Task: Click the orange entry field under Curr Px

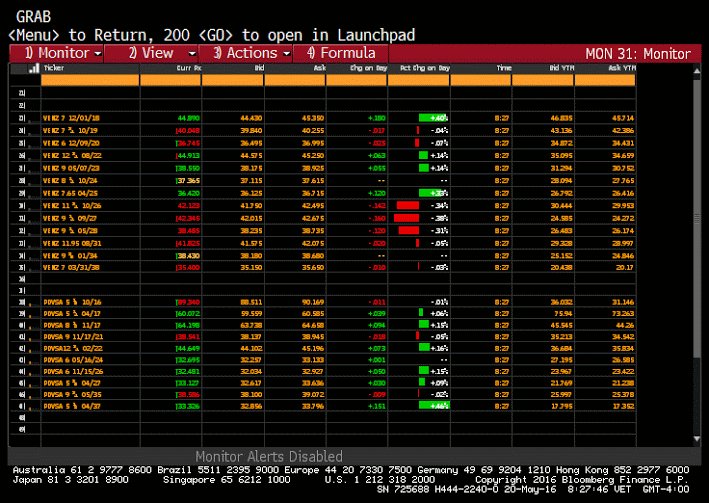Action: coord(170,81)
